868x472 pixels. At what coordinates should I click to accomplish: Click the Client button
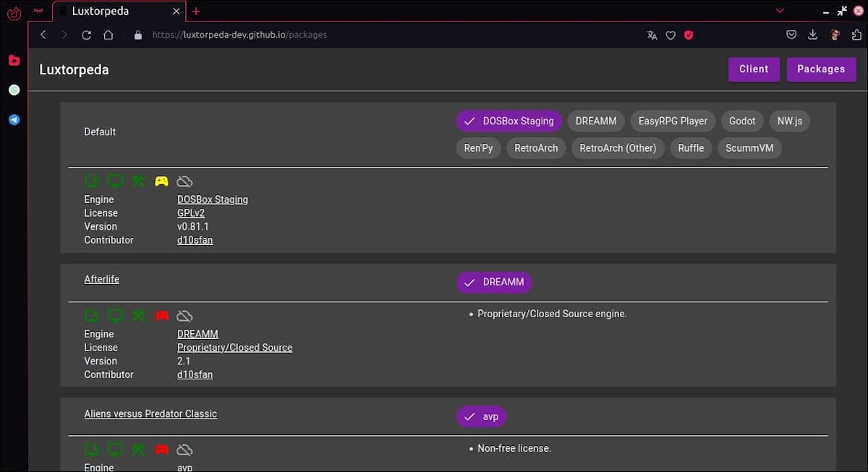pos(754,69)
